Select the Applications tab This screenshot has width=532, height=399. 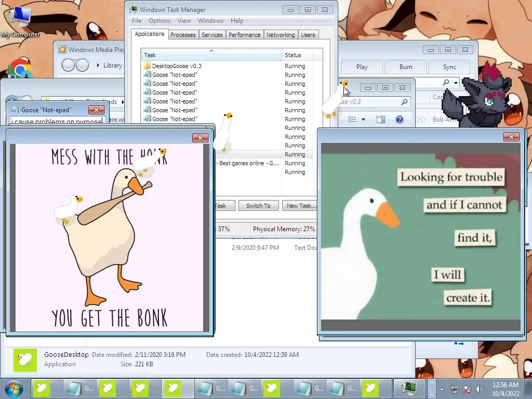150,34
